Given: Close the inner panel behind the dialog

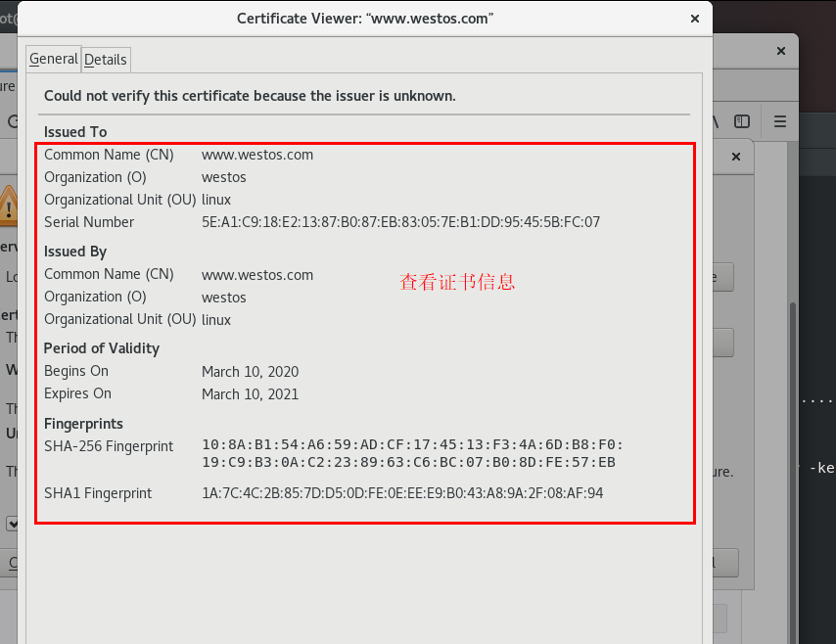Looking at the screenshot, I should [x=736, y=157].
